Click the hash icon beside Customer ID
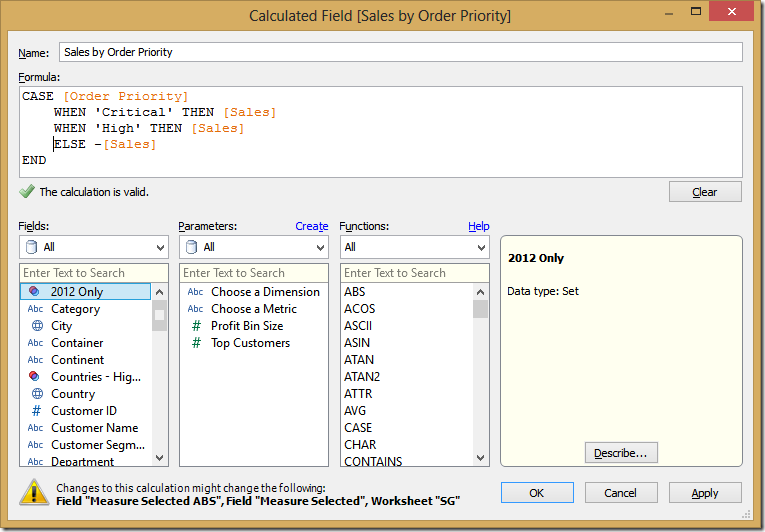Viewport: 765px width, 532px height. pyautogui.click(x=36, y=411)
